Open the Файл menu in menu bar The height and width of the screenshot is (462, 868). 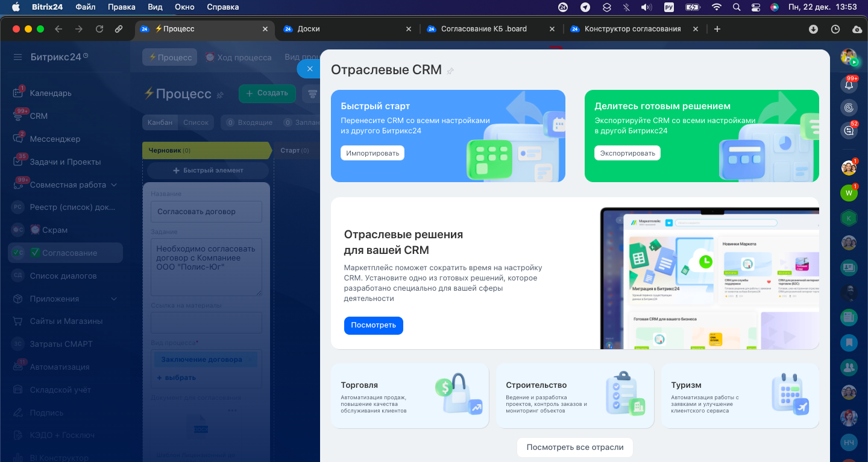[x=86, y=7]
